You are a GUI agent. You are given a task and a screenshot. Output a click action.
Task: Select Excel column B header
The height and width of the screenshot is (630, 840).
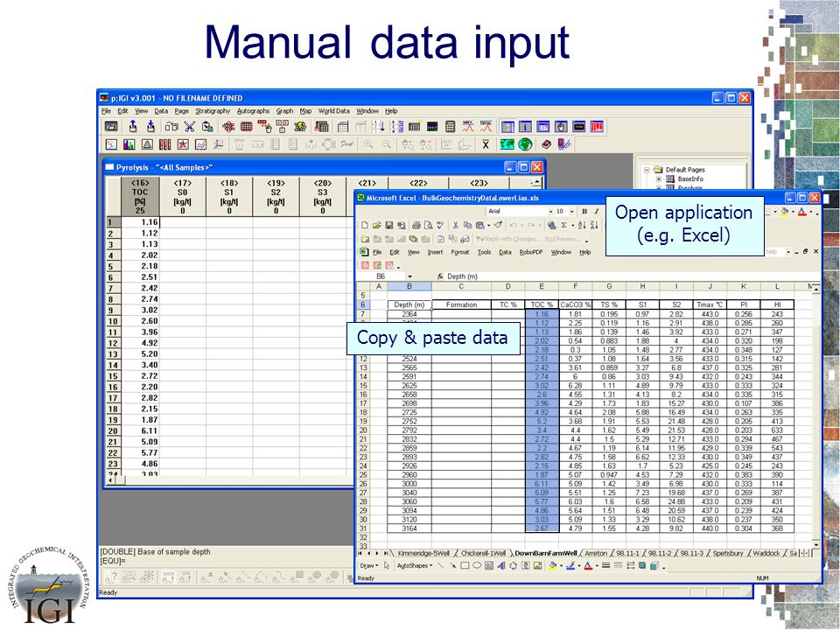tap(409, 287)
